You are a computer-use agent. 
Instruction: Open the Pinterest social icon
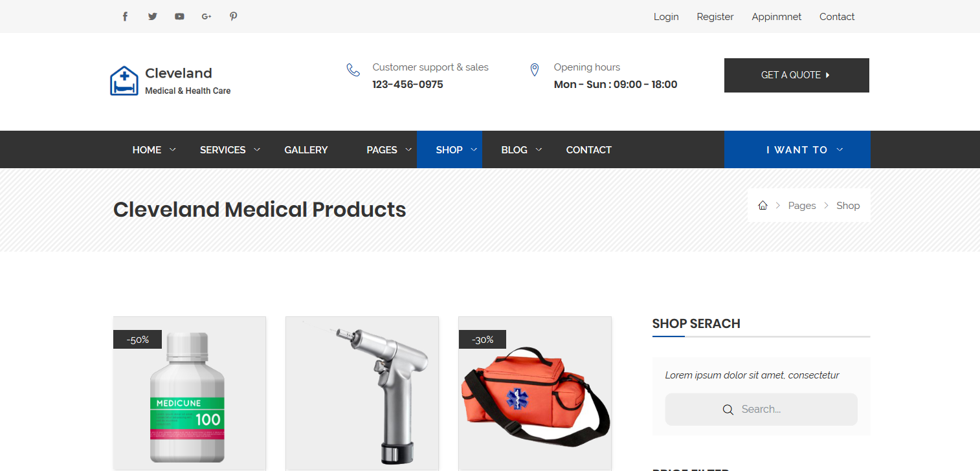[234, 17]
